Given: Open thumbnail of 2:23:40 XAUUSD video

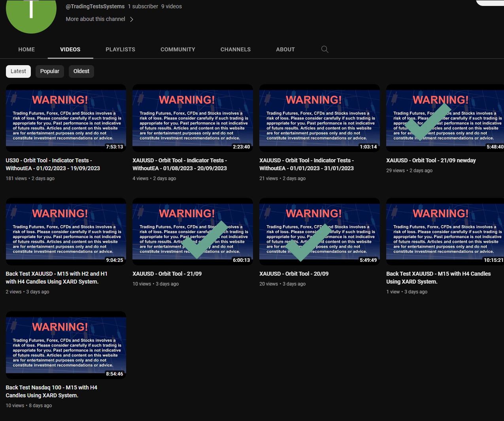Looking at the screenshot, I should coord(193,118).
